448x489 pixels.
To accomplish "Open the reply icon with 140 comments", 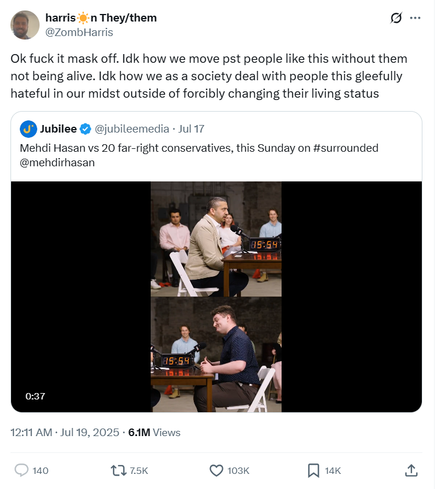I will (x=21, y=470).
